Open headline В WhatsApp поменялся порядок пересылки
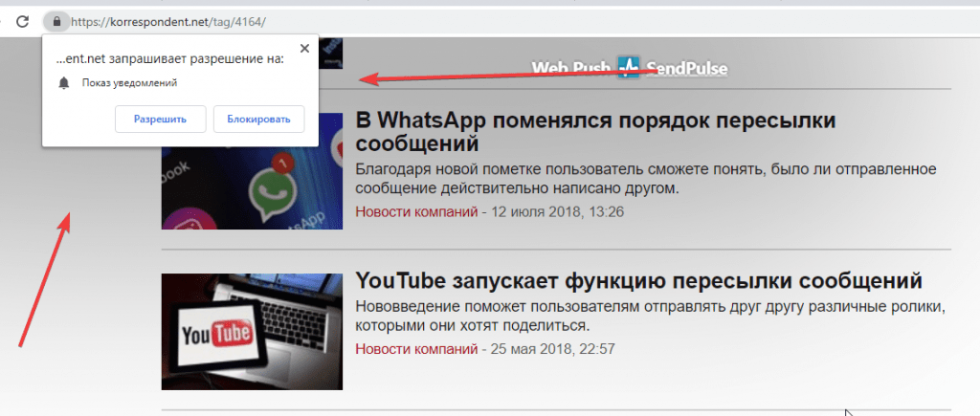The width and height of the screenshot is (980, 416). click(x=595, y=132)
